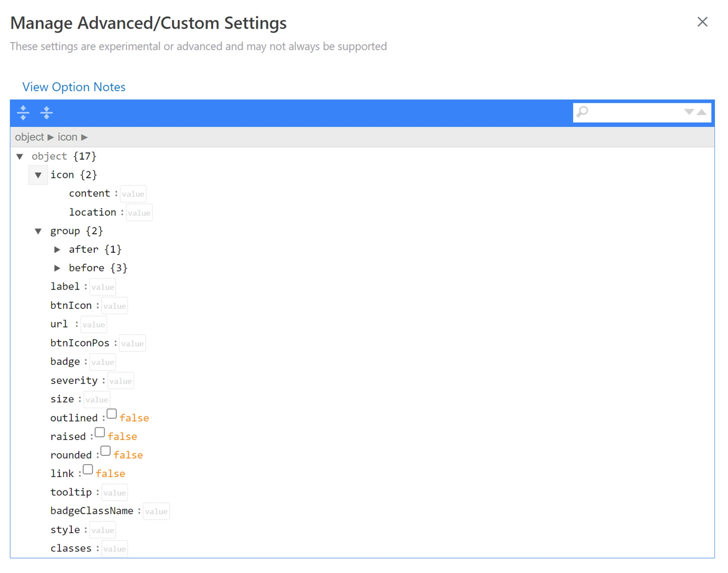Click the collapse all fields icon

[46, 113]
